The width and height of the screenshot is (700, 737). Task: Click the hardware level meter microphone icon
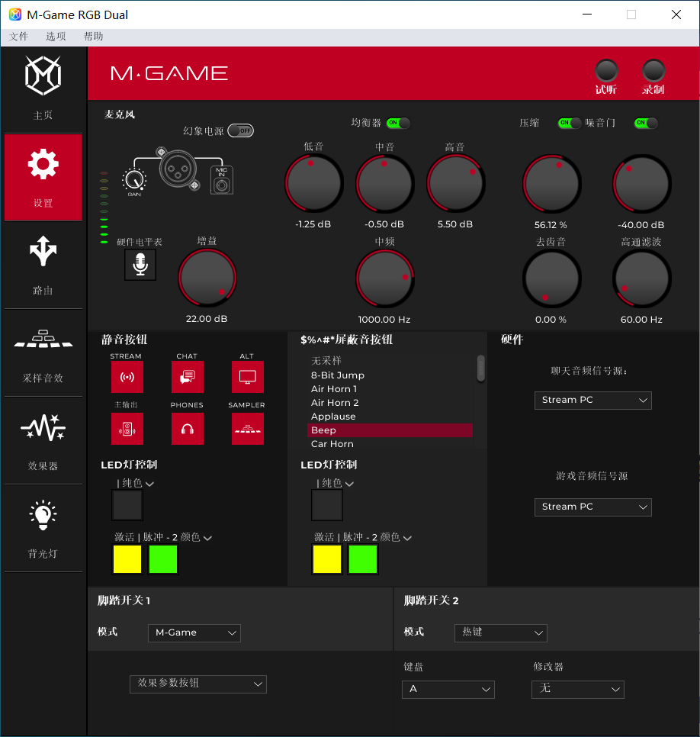[x=140, y=265]
